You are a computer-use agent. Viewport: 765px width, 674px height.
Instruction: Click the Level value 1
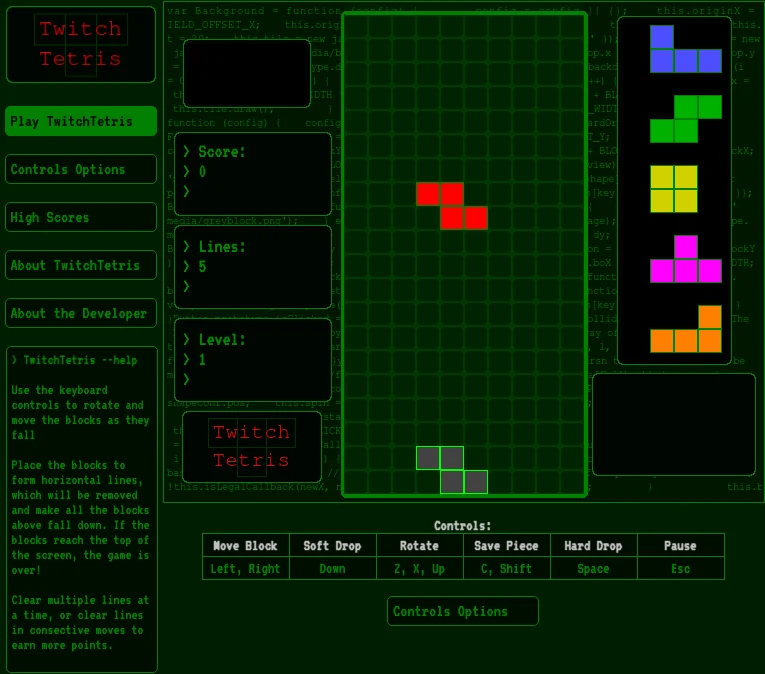202,360
